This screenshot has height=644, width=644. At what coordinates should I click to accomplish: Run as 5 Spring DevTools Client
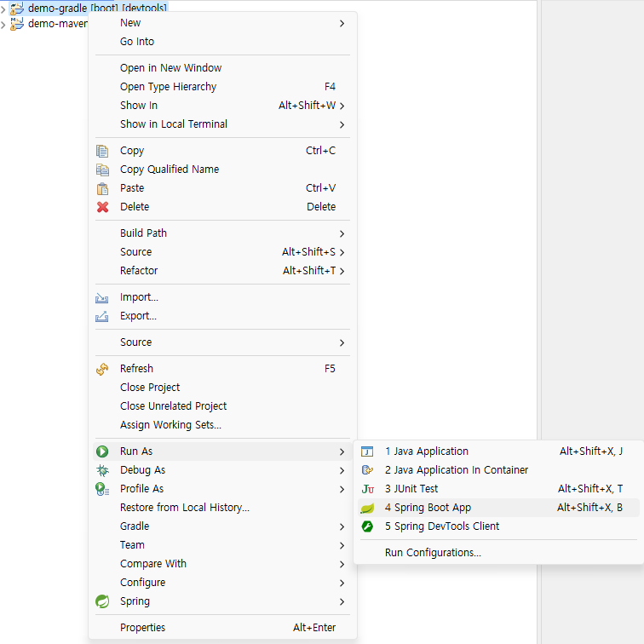coord(498,526)
